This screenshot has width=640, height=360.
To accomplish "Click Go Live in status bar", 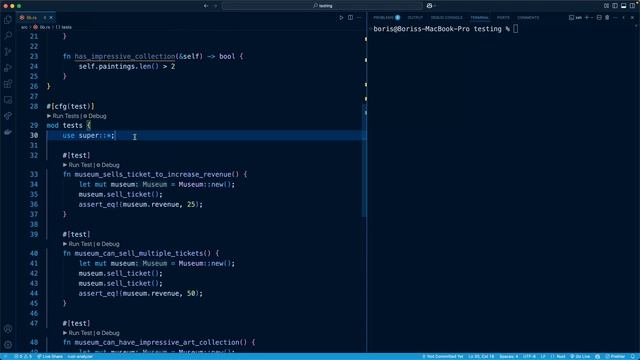I will coord(580,356).
